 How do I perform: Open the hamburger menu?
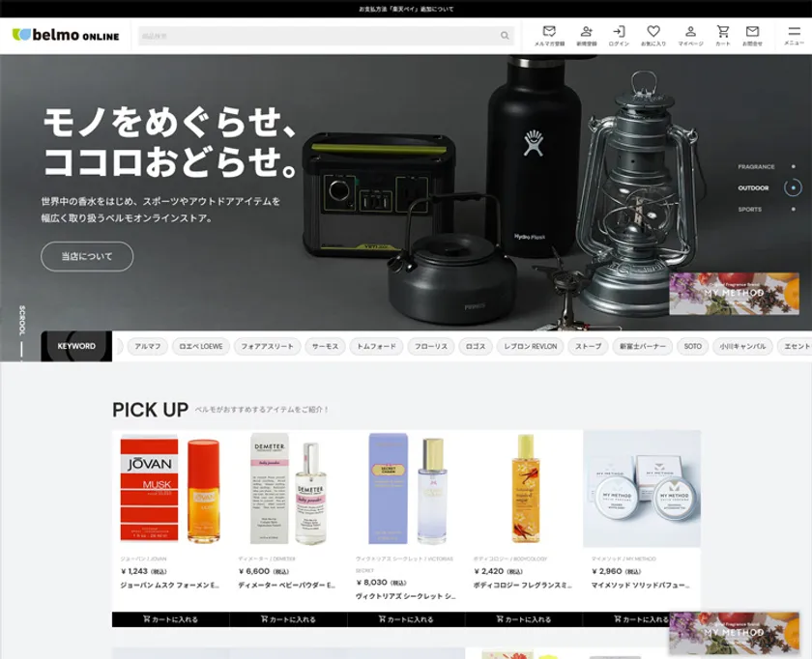(x=794, y=36)
